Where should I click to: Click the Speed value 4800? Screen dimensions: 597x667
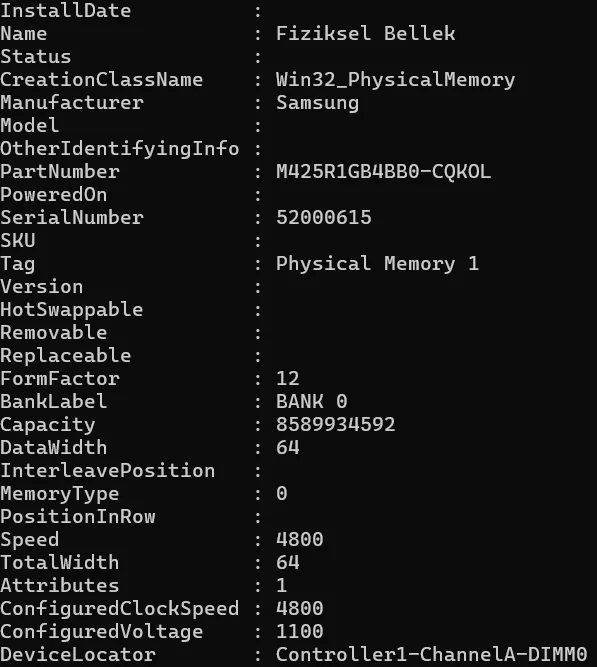pyautogui.click(x=300, y=539)
